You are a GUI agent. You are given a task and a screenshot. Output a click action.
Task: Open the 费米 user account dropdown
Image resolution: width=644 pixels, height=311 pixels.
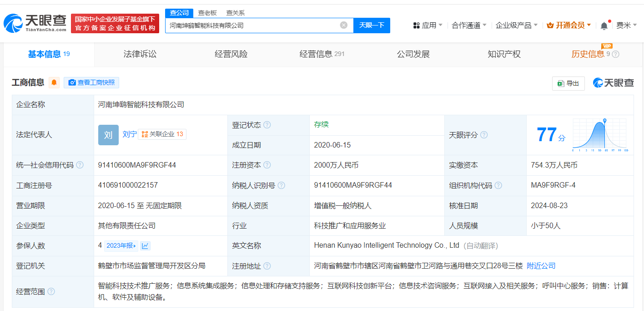coord(627,25)
